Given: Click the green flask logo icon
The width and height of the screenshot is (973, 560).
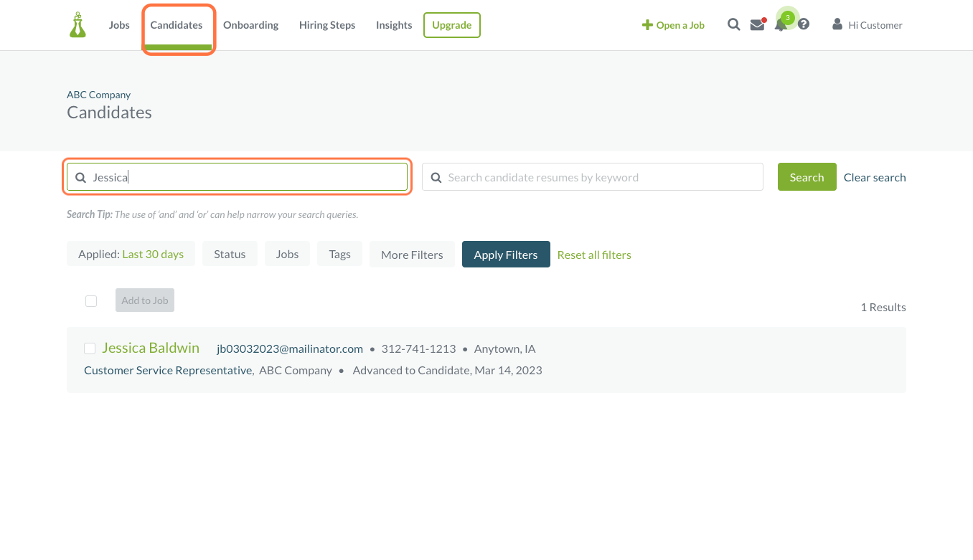Looking at the screenshot, I should 77,25.
